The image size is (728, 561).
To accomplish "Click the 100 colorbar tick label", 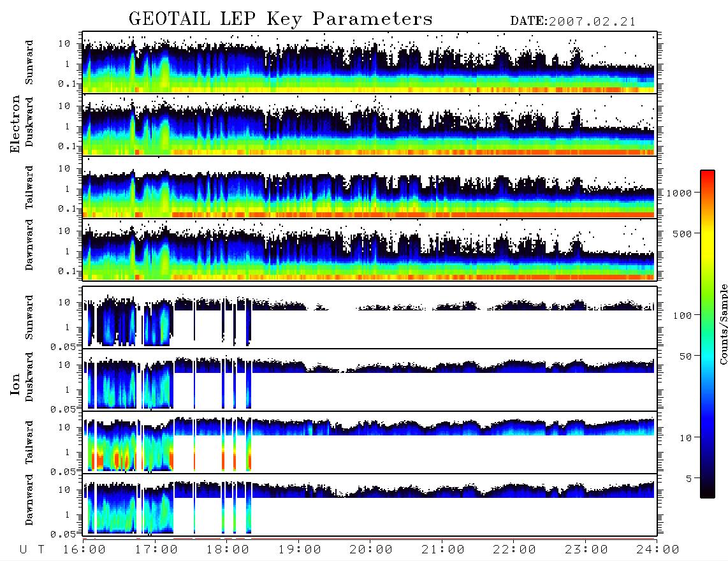I will pyautogui.click(x=683, y=316).
